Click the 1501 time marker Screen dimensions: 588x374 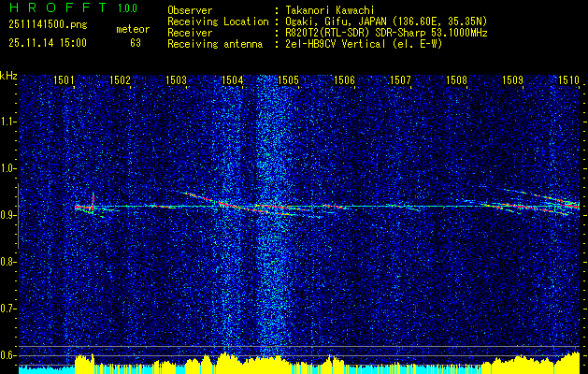click(x=64, y=79)
